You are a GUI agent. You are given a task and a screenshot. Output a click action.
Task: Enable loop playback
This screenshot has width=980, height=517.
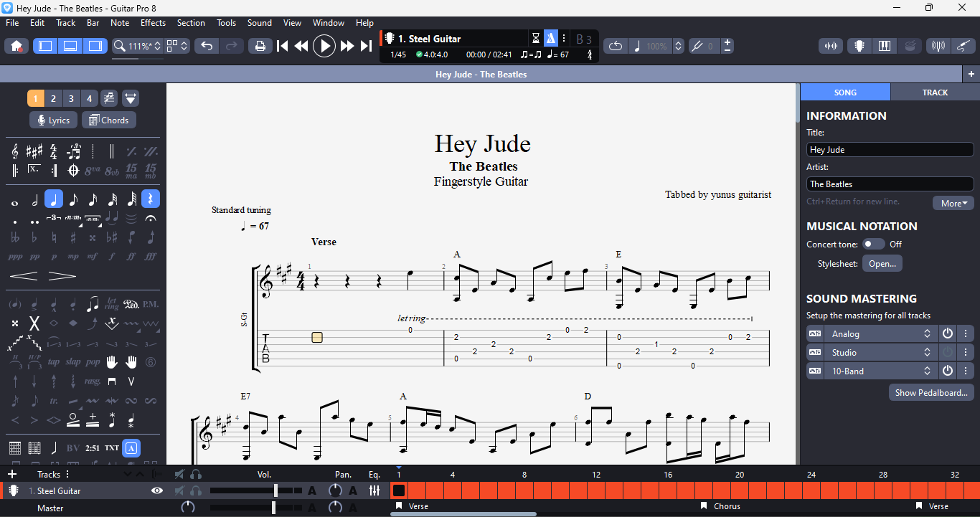pyautogui.click(x=616, y=46)
